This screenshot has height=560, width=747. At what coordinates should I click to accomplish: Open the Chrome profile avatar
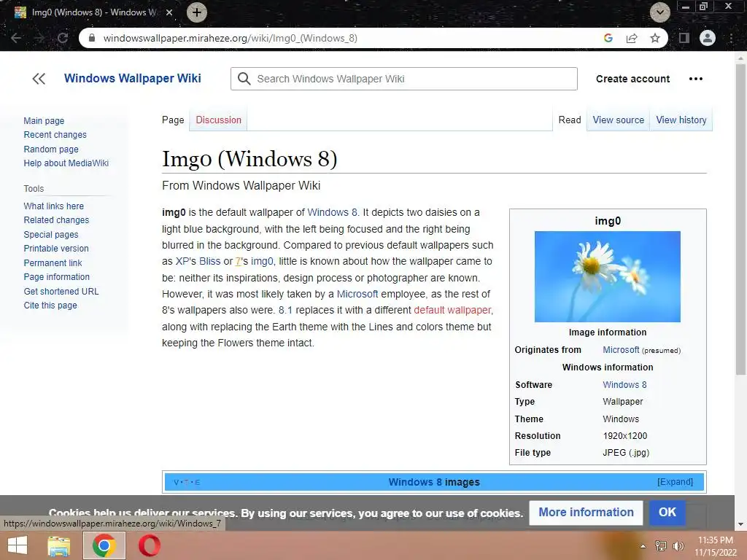coord(708,38)
